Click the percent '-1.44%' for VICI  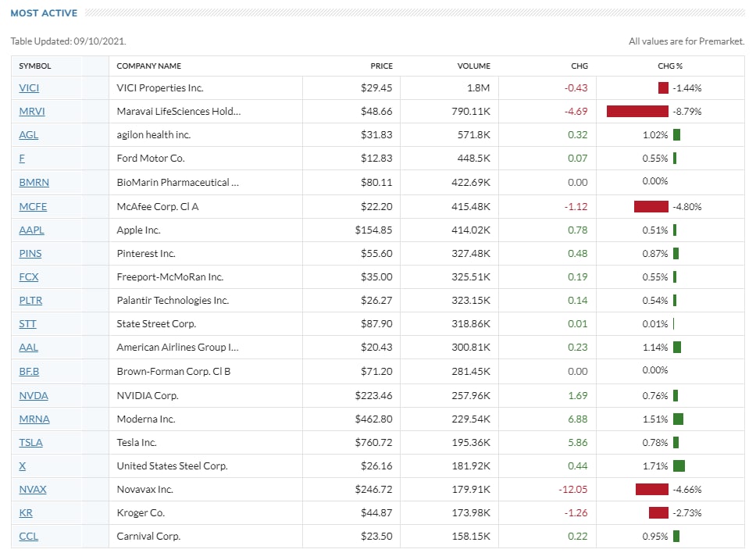click(687, 87)
